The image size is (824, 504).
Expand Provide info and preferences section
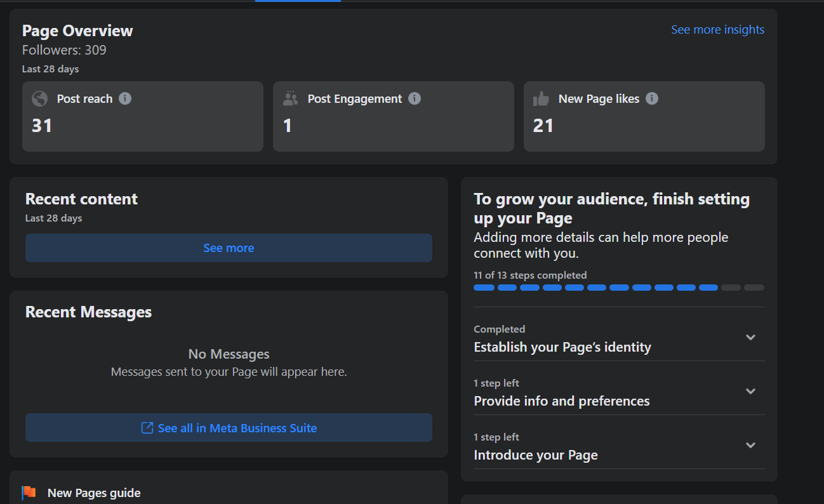(750, 391)
